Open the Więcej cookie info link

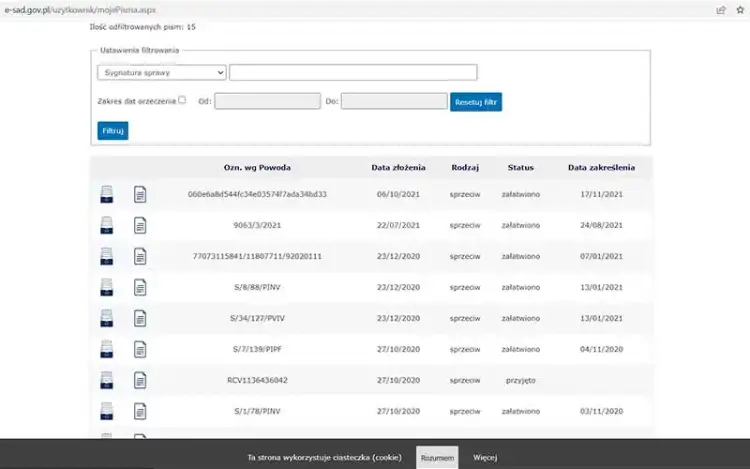pos(485,458)
